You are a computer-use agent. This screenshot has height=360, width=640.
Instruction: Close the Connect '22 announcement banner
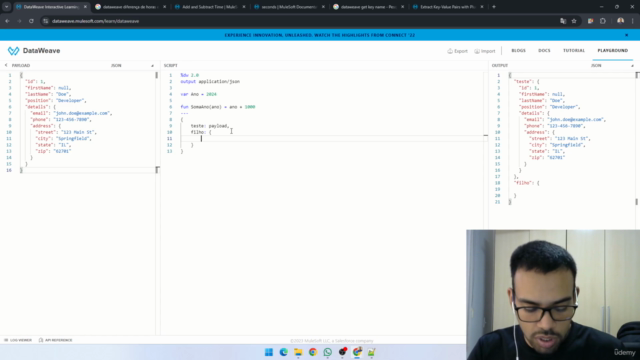[627, 35]
